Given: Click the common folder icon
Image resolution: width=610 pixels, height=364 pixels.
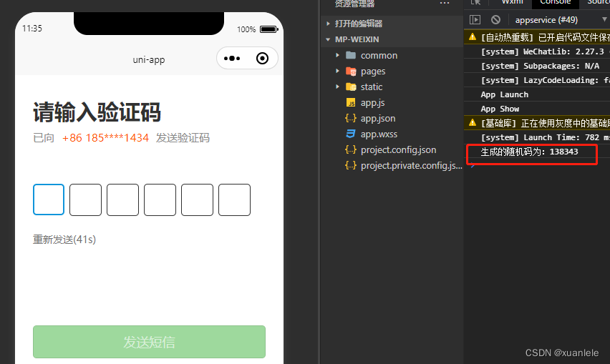Looking at the screenshot, I should pyautogui.click(x=351, y=55).
